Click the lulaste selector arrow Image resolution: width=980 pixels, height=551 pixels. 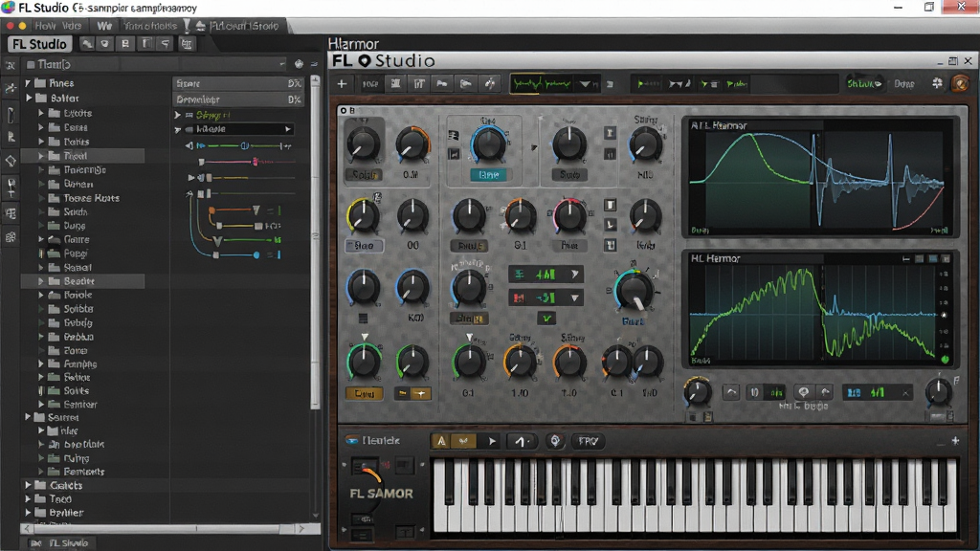(x=287, y=129)
